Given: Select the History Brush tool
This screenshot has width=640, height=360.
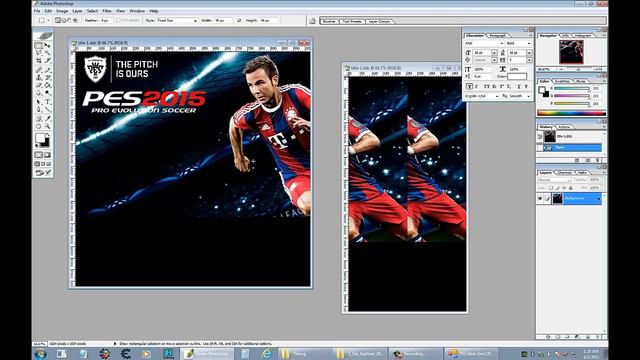Looking at the screenshot, I should [48, 77].
